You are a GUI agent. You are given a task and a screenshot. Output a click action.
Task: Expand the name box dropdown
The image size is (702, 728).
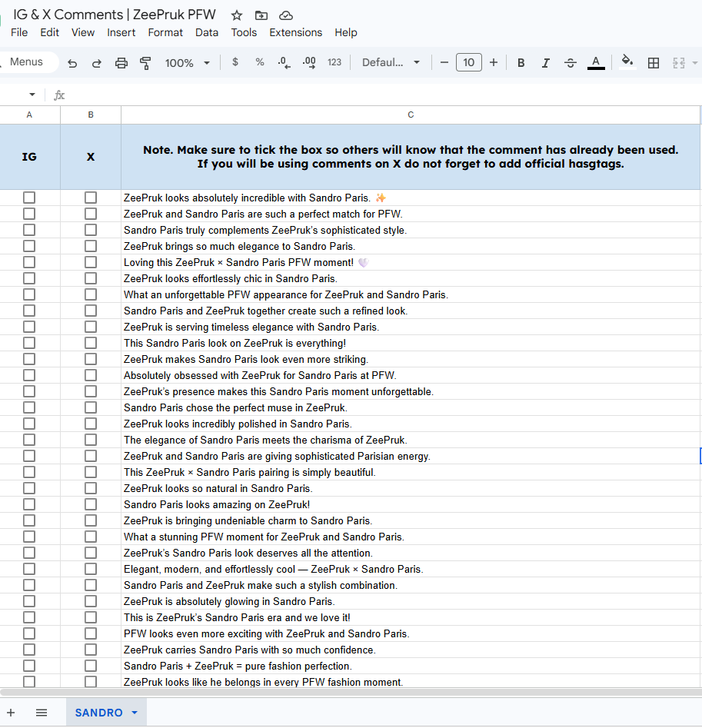(x=32, y=95)
